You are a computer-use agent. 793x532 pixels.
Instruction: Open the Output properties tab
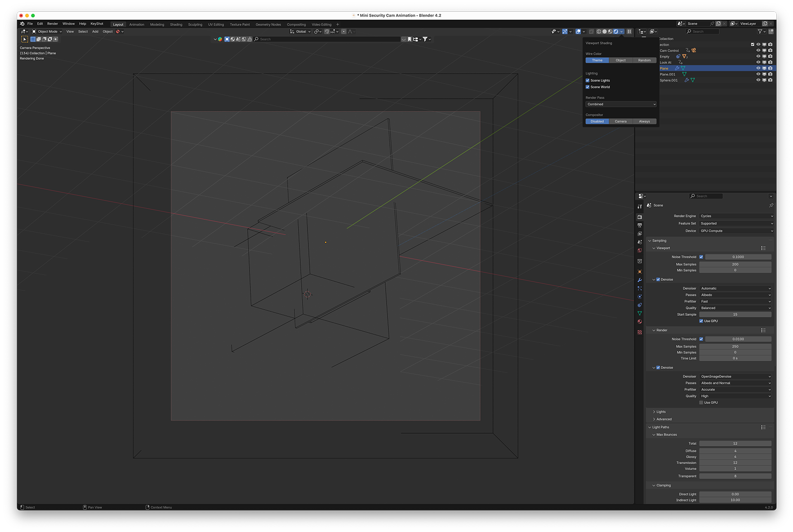pos(640,226)
